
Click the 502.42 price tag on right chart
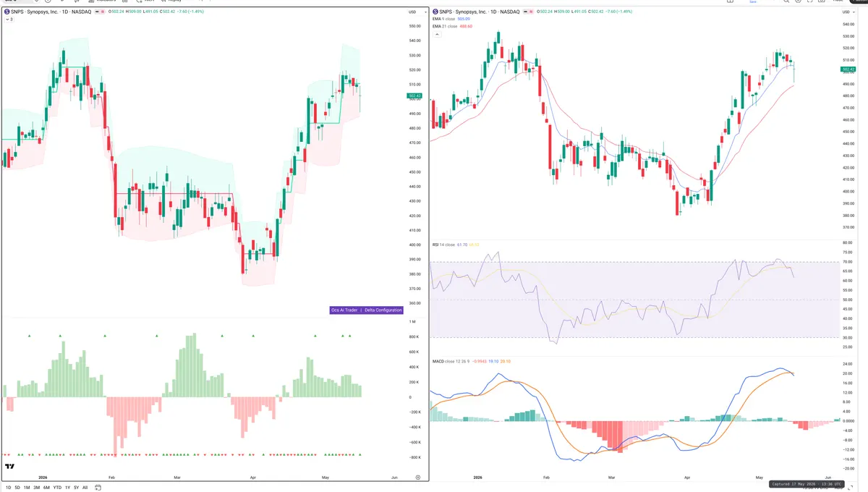click(849, 69)
